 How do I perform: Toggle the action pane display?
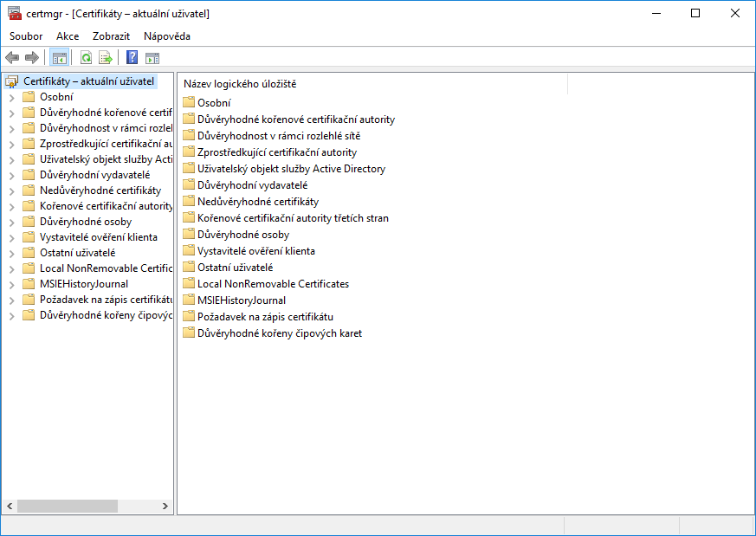click(x=153, y=57)
